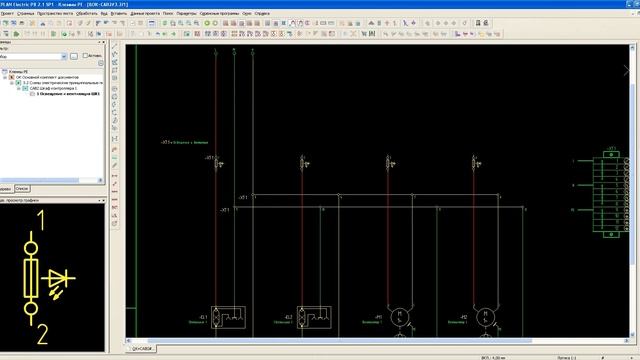Switch to the Список tab
The height and width of the screenshot is (360, 640).
click(22, 189)
